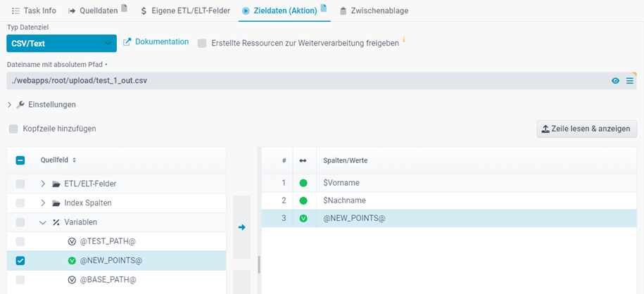
Task: Click green V icon of @NEW_POINTS@ source
Action: (x=72, y=261)
